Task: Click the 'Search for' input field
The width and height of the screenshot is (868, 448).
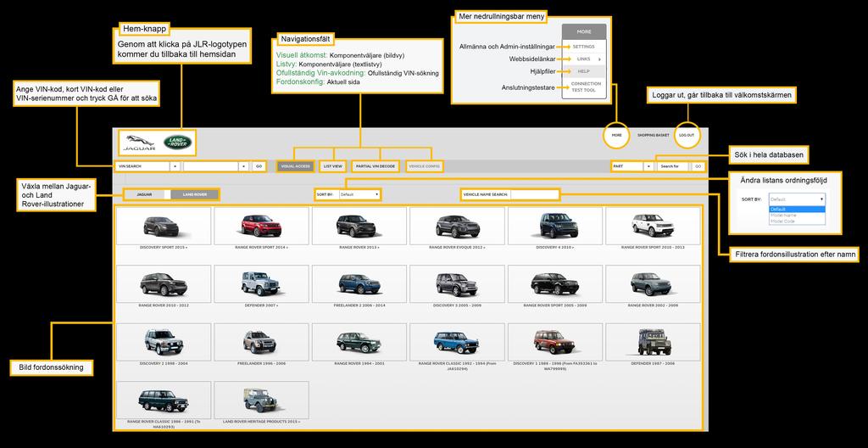Action: pyautogui.click(x=674, y=165)
